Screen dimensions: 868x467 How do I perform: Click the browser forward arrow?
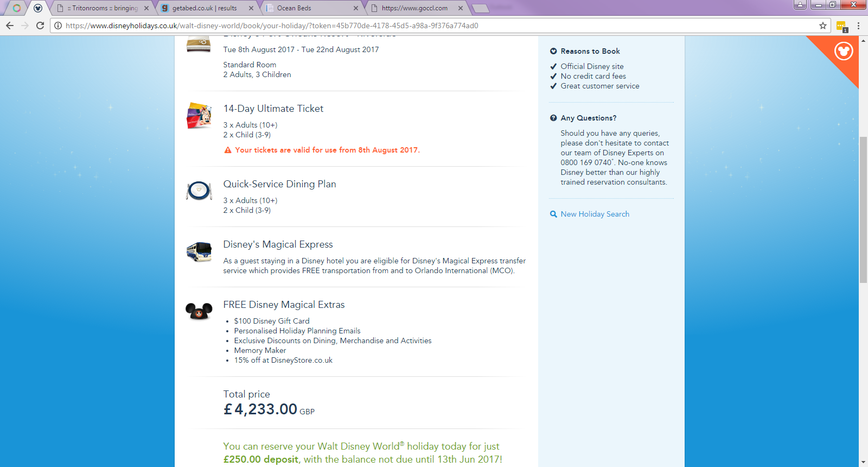25,26
